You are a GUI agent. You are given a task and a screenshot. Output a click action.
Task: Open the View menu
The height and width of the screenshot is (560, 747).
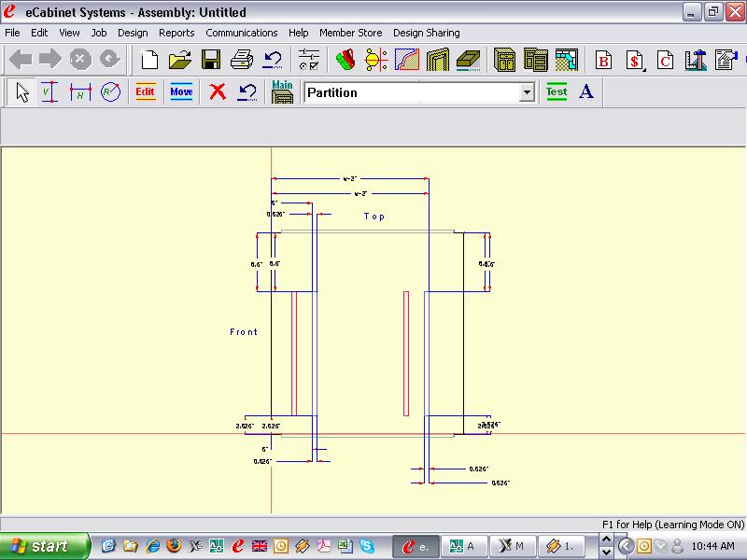pyautogui.click(x=69, y=33)
